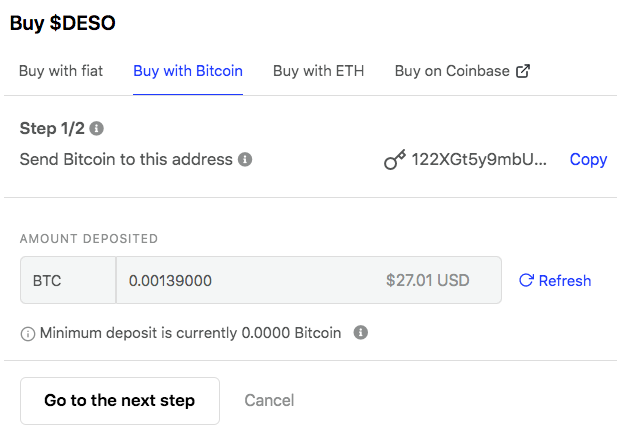Open the Buy with ETH tab
The image size is (617, 438).
(318, 71)
